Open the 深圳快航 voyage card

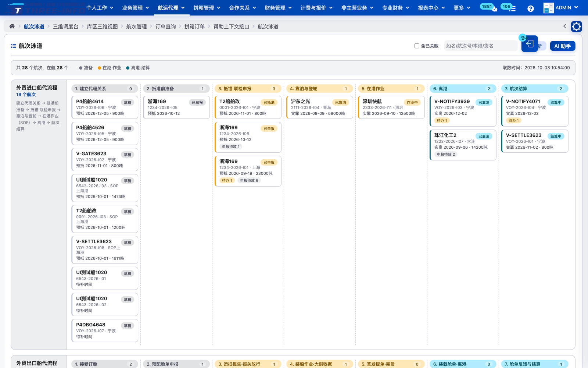(x=391, y=107)
